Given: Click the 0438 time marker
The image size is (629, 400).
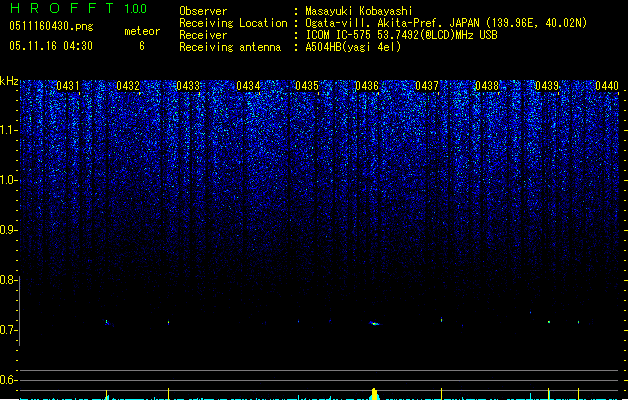Looking at the screenshot, I should 487,86.
